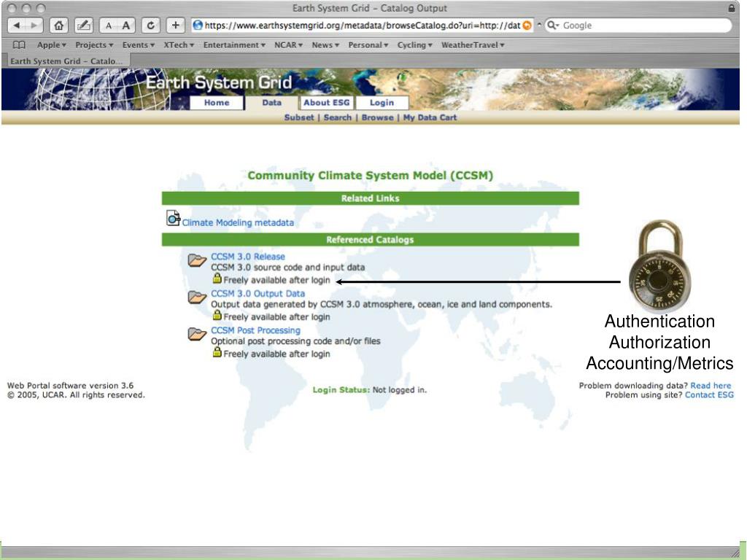The width and height of the screenshot is (747, 560).
Task: Go back with the Safari back arrow
Action: [18, 26]
